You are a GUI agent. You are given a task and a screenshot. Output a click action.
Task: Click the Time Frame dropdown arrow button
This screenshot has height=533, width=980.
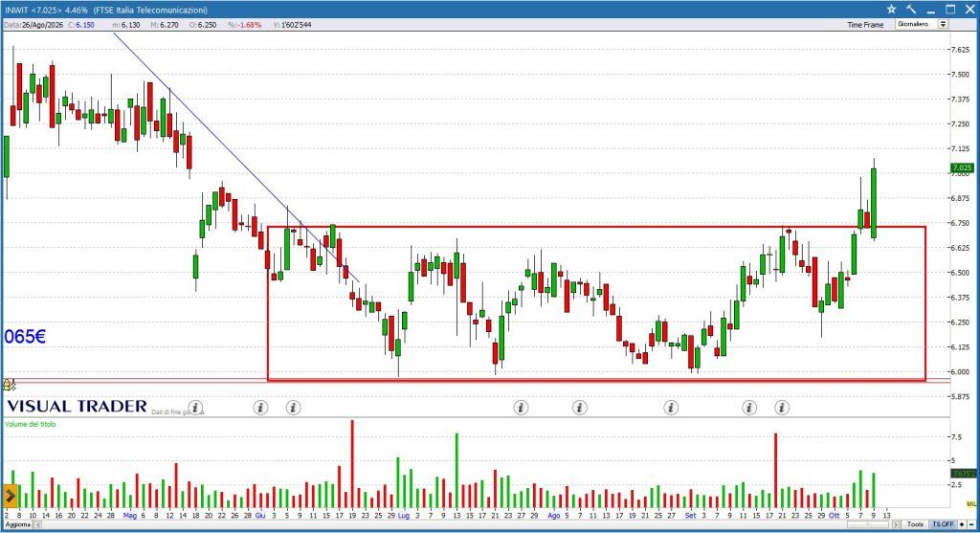click(943, 24)
